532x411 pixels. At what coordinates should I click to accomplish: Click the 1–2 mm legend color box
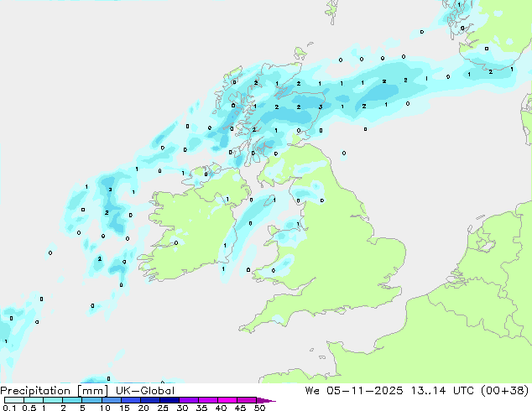tap(53, 400)
